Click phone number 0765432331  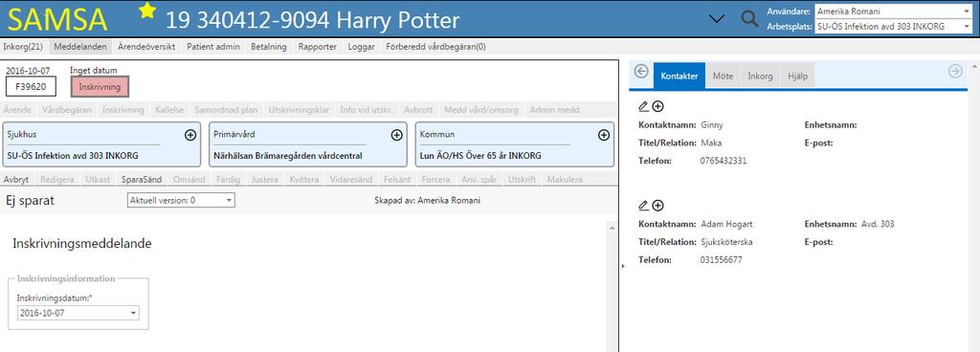(x=724, y=161)
